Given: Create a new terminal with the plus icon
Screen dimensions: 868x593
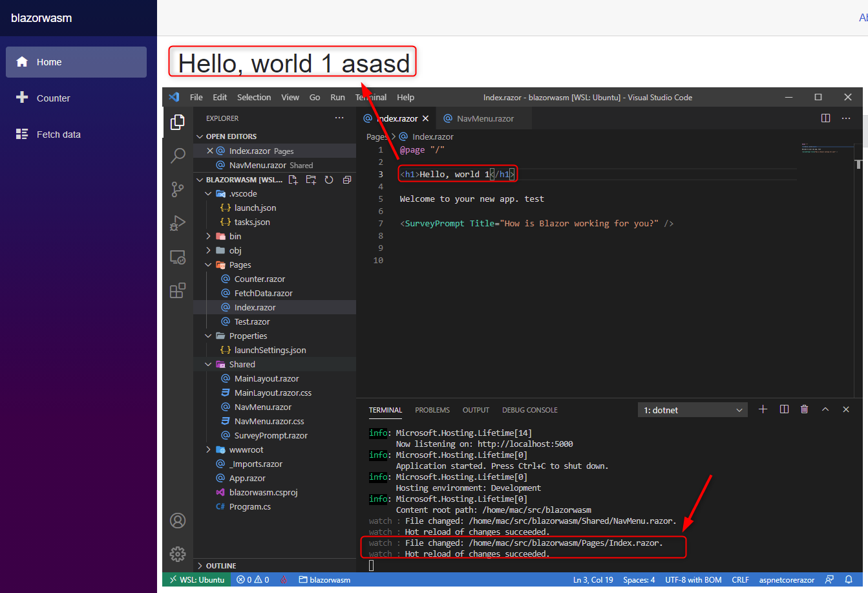Looking at the screenshot, I should point(763,409).
